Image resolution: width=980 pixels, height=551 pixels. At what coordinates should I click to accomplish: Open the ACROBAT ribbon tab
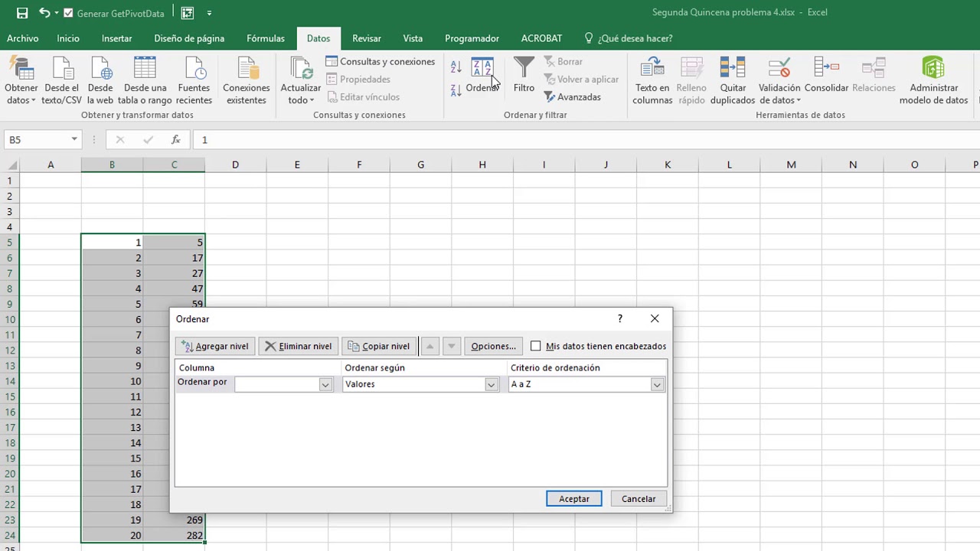click(x=541, y=38)
